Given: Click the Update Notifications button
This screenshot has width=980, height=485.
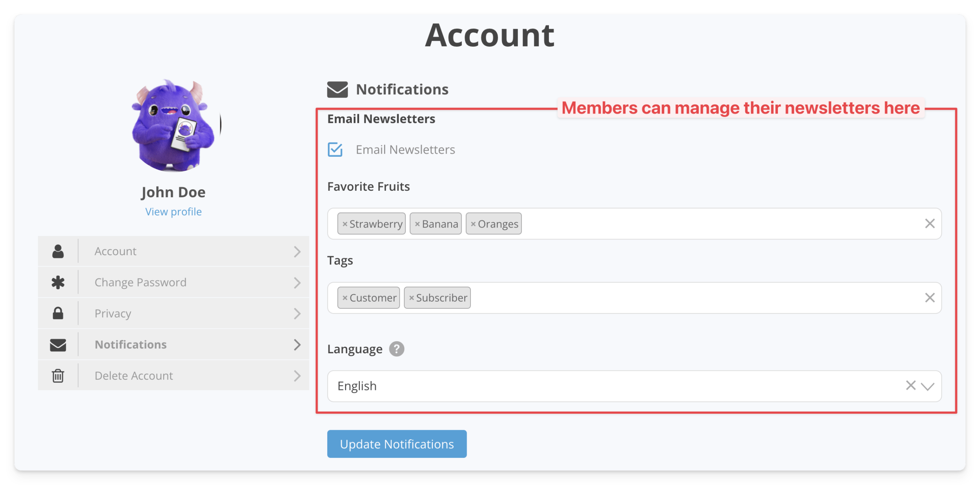Looking at the screenshot, I should (x=397, y=444).
